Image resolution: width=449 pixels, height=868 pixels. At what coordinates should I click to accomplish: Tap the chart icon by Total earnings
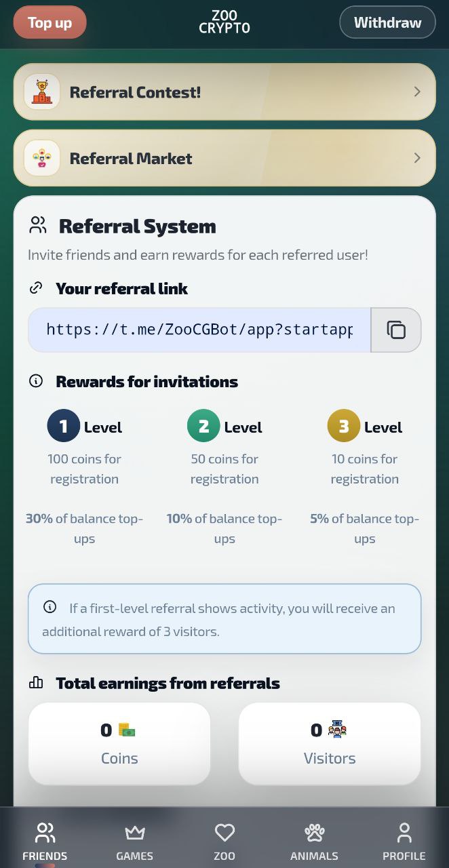pos(36,683)
